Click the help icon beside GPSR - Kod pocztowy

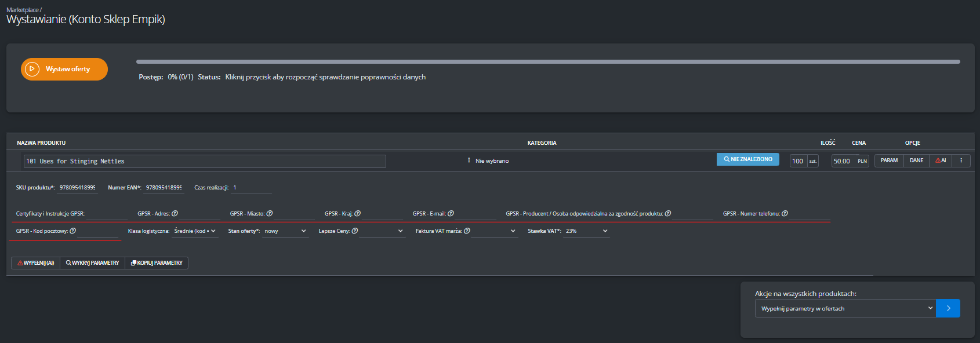pos(72,231)
